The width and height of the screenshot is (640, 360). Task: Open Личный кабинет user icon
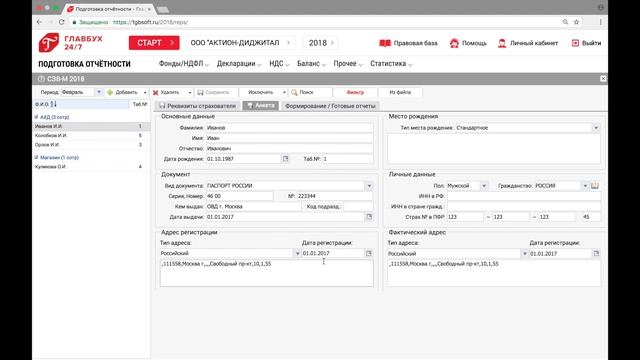coord(502,43)
